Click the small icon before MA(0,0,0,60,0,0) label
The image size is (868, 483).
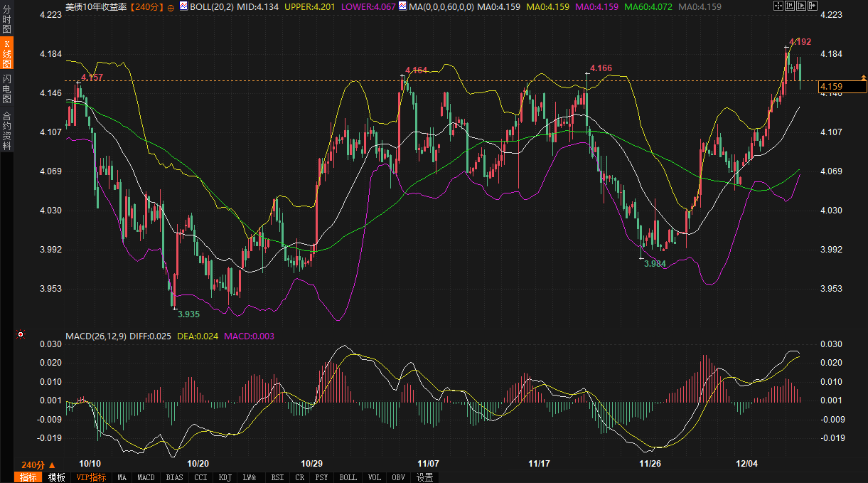402,6
